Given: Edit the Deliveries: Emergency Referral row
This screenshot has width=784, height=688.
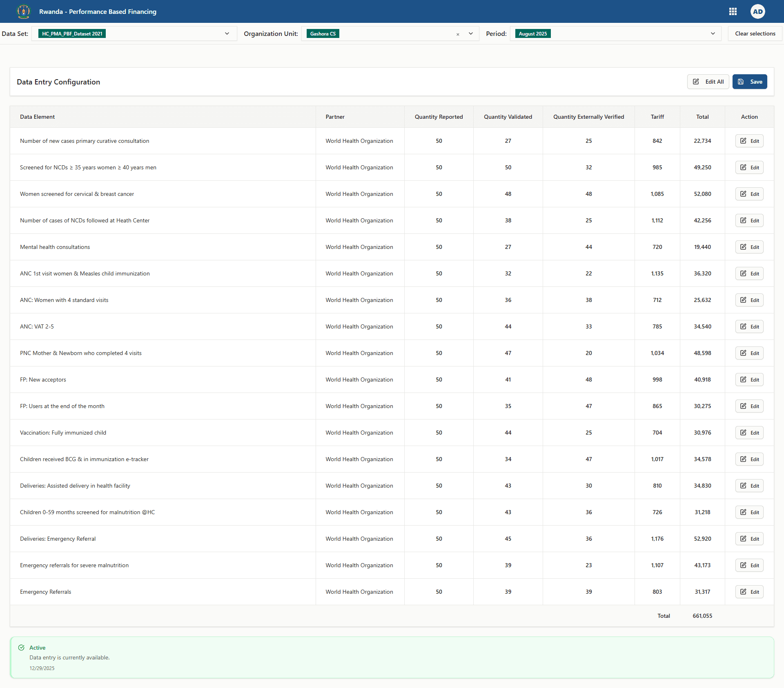Looking at the screenshot, I should coord(749,539).
